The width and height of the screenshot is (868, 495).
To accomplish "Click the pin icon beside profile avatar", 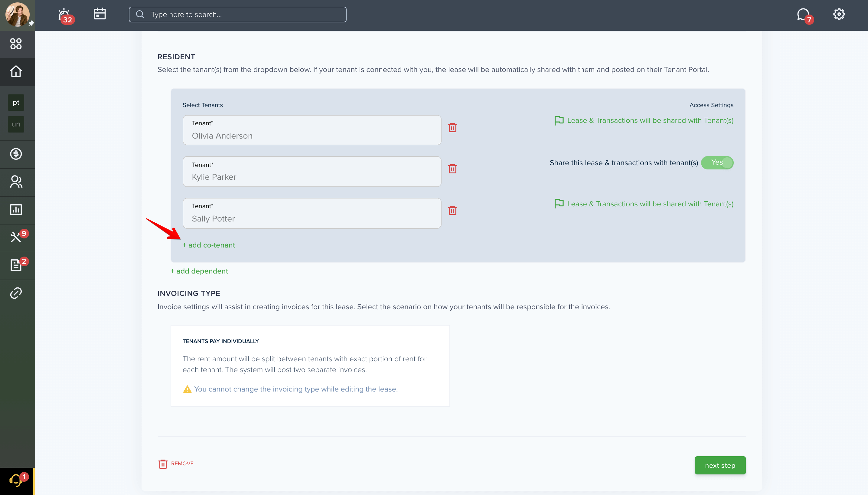I will tap(31, 23).
